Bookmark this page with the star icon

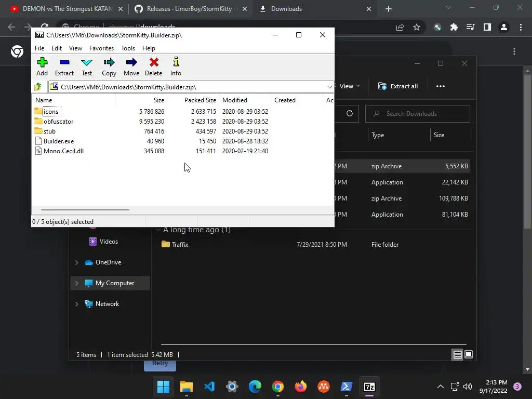click(417, 27)
